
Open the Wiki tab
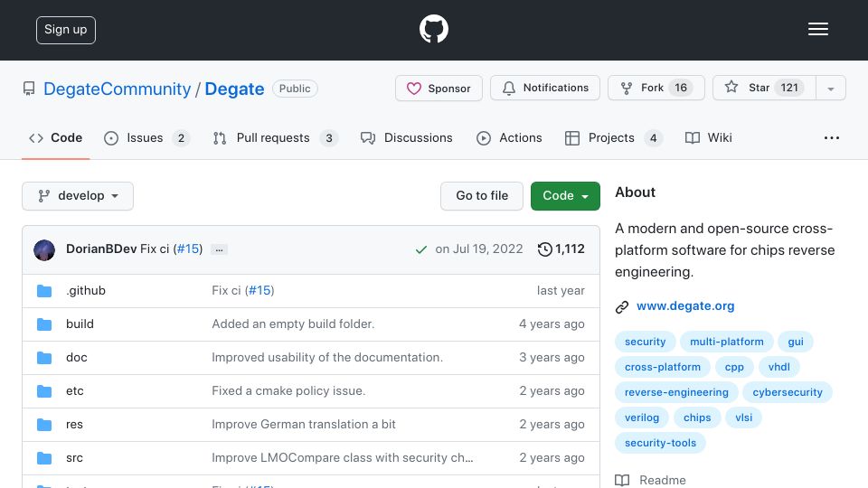(x=709, y=137)
